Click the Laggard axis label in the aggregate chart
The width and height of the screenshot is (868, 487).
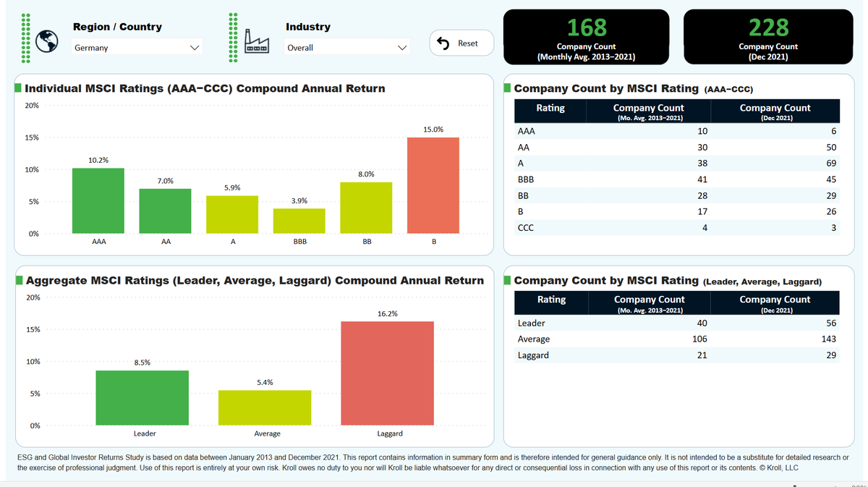pos(390,433)
